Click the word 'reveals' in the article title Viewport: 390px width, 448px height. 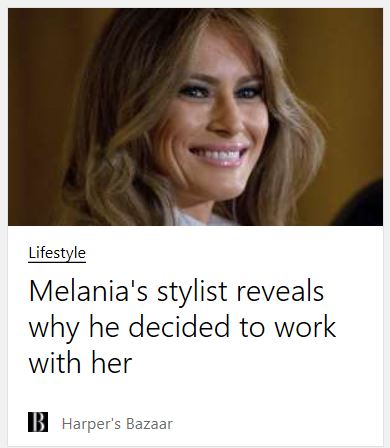coord(280,291)
